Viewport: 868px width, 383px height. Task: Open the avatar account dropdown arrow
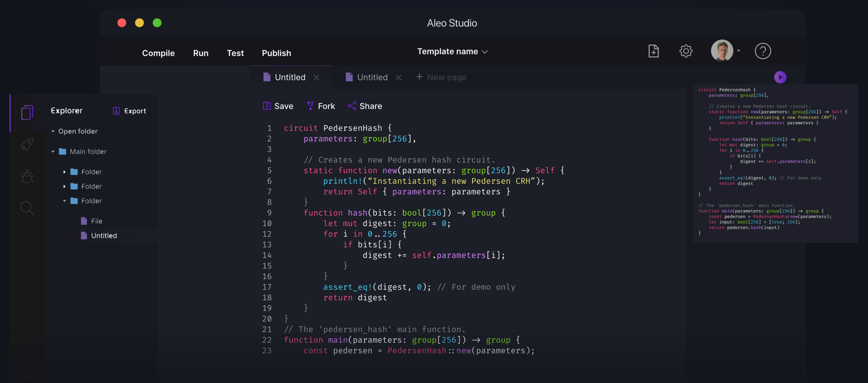(x=738, y=51)
